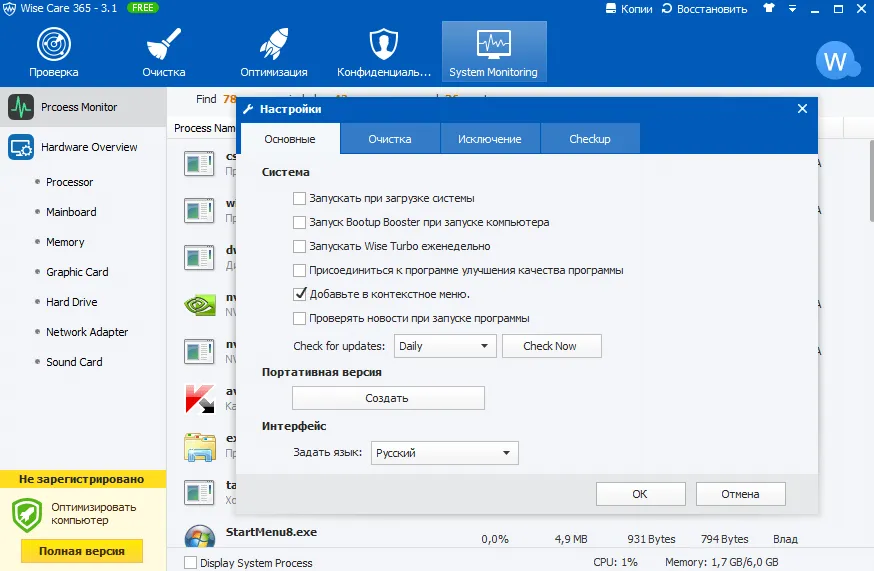Click the Полная версия button
Viewport: 874px width, 571px height.
(82, 551)
